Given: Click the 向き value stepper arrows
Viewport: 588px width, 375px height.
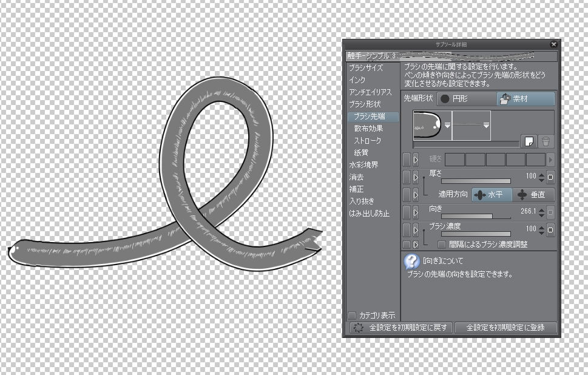Looking at the screenshot, I should point(541,212).
